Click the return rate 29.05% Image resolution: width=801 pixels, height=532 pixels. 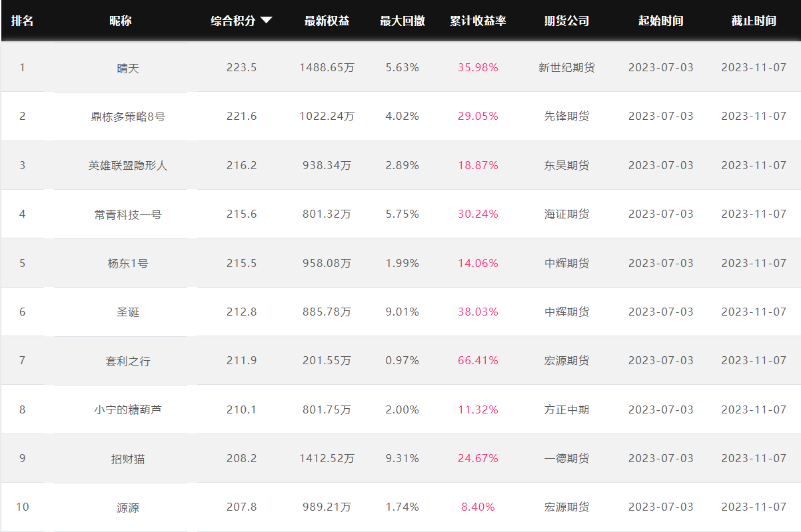point(478,116)
